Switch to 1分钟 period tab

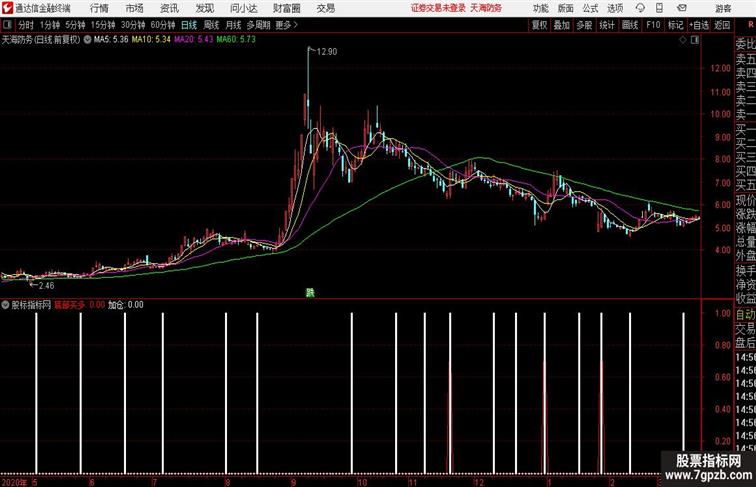(x=50, y=25)
